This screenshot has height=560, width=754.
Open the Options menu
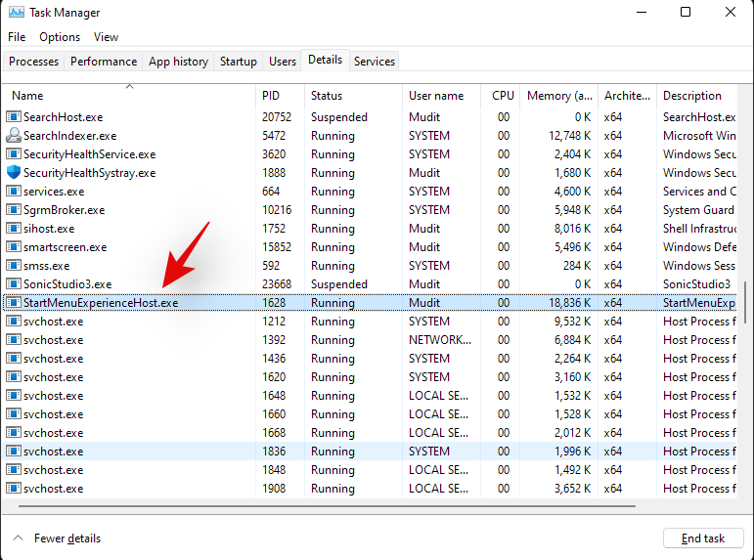pos(60,37)
